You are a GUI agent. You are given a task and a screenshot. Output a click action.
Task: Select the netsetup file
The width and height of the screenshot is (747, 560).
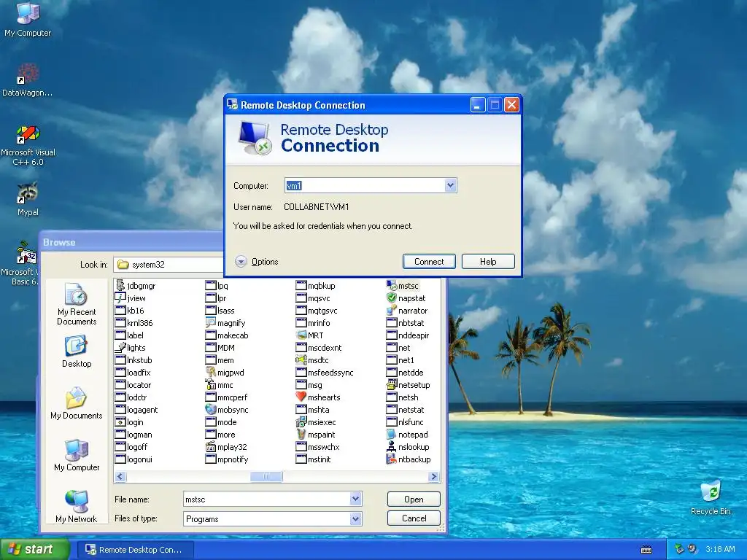pos(409,385)
